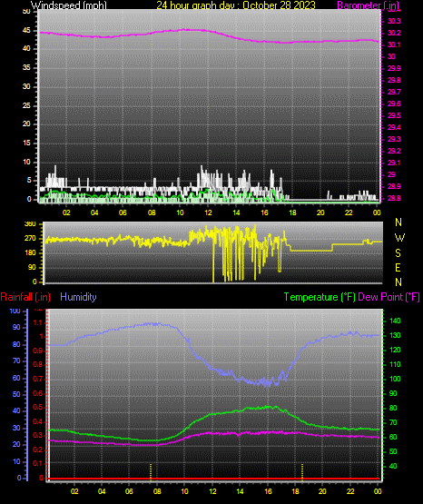Click the 25 windspeed scale value
The image size is (423, 504).
26,105
